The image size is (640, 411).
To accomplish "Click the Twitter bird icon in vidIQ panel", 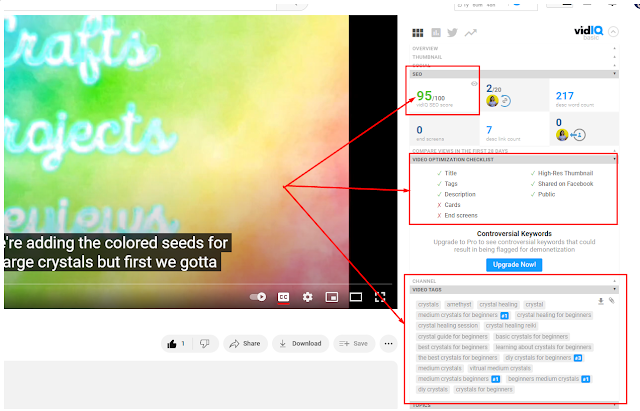I will [452, 32].
